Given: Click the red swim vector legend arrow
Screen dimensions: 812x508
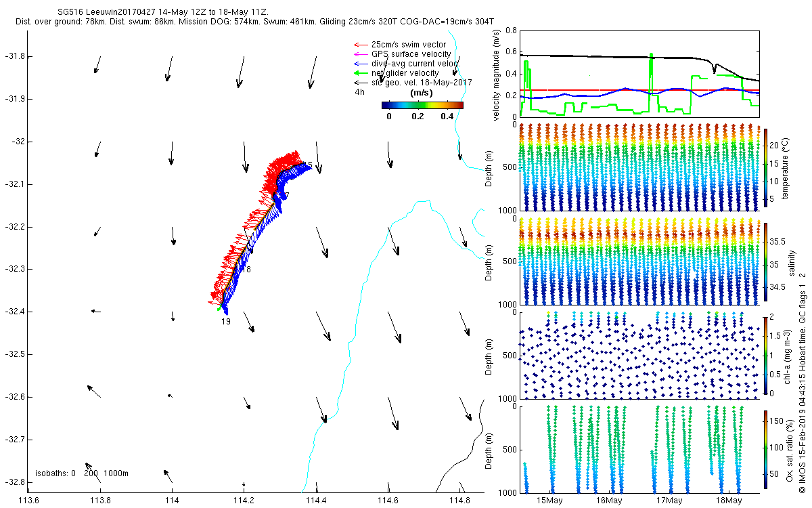Looking at the screenshot, I should click(360, 45).
